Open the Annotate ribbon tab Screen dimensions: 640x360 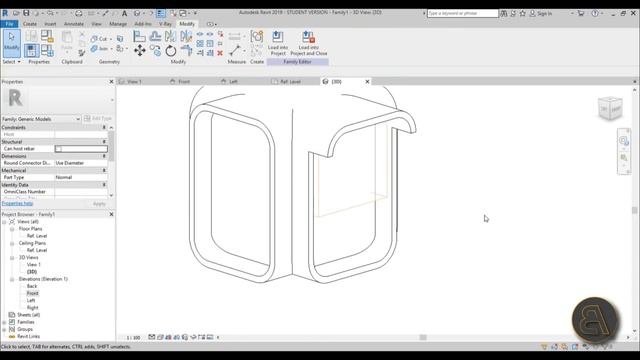pyautogui.click(x=74, y=24)
